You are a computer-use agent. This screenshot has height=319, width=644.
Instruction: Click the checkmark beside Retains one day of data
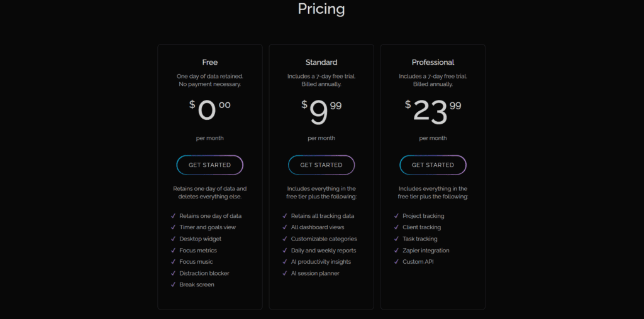174,215
